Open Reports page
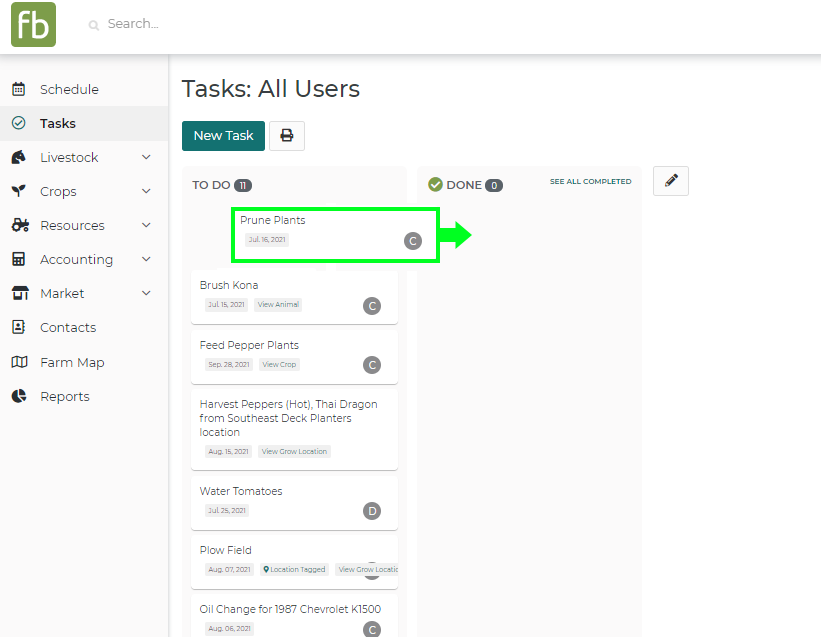This screenshot has width=821, height=637. click(x=84, y=396)
